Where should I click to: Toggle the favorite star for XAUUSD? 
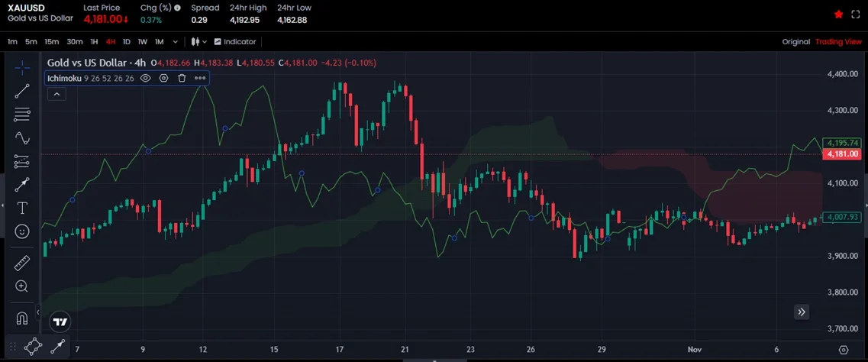tap(838, 15)
